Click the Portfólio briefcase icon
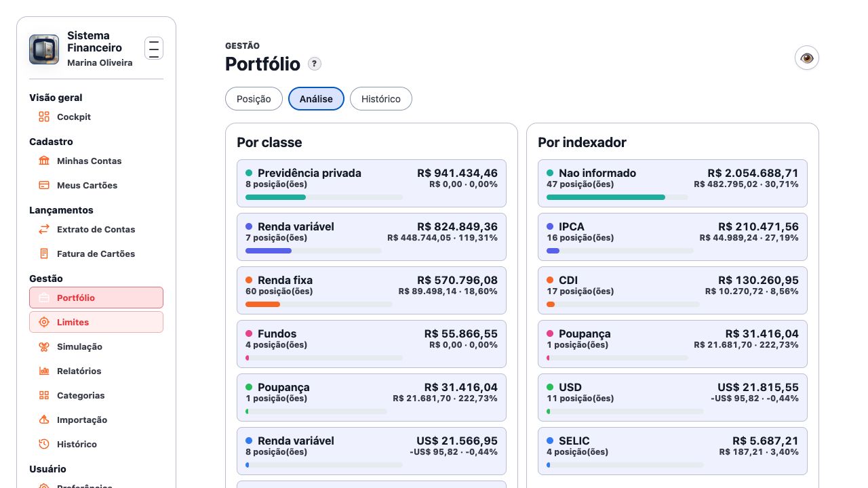 (x=44, y=298)
